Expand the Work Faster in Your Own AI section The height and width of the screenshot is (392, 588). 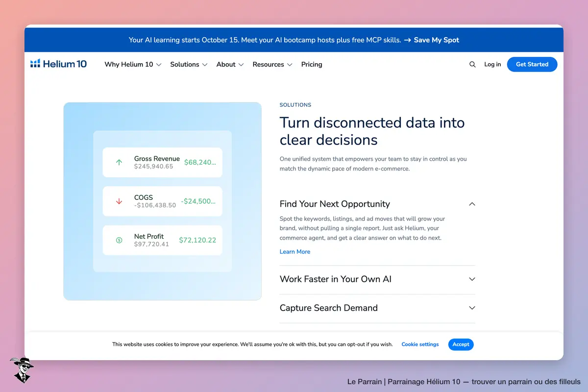point(377,279)
